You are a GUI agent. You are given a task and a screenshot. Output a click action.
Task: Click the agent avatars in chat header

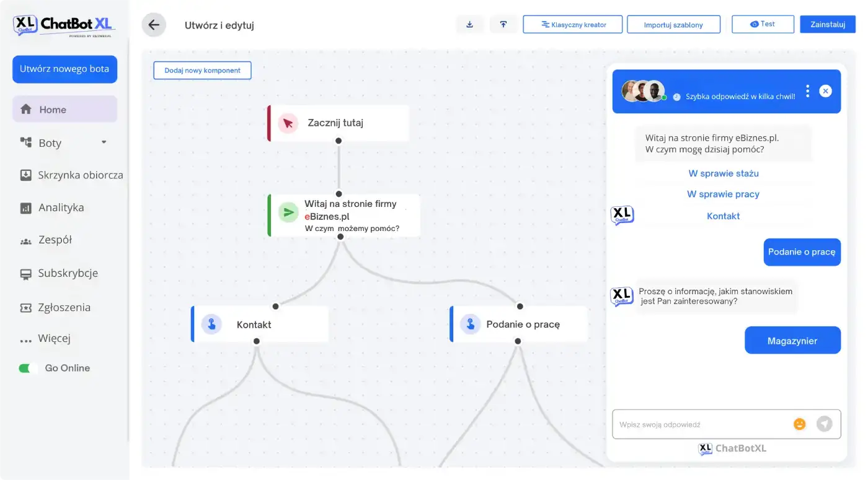644,91
